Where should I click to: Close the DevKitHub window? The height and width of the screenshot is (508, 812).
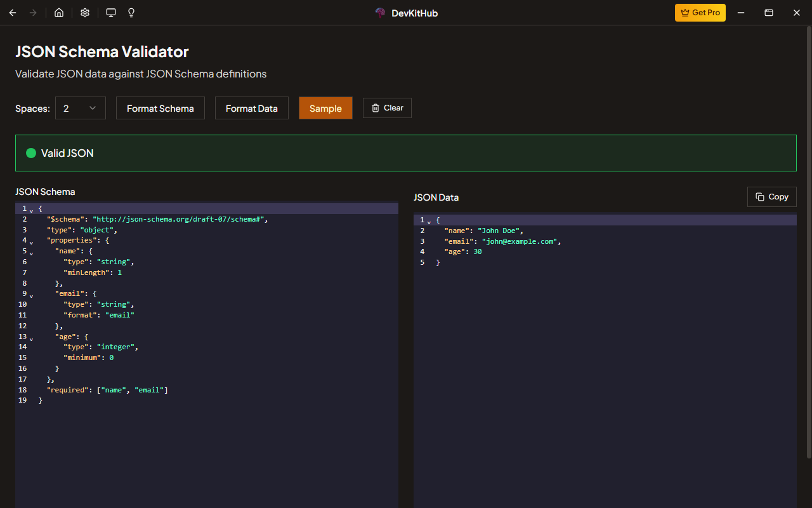coord(797,13)
